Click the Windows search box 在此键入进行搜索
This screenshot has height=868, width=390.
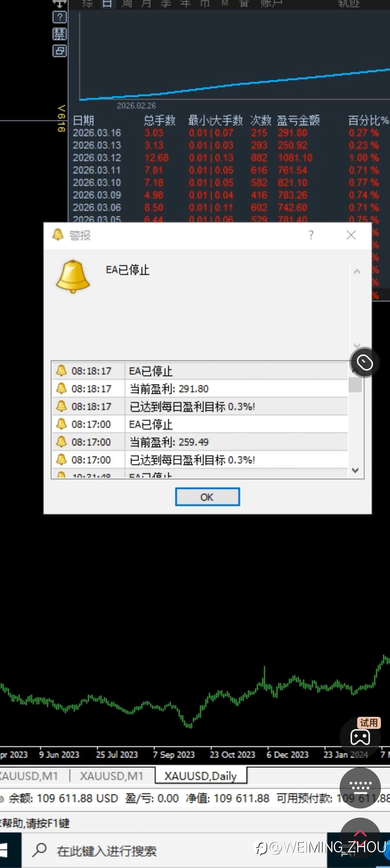(x=106, y=851)
